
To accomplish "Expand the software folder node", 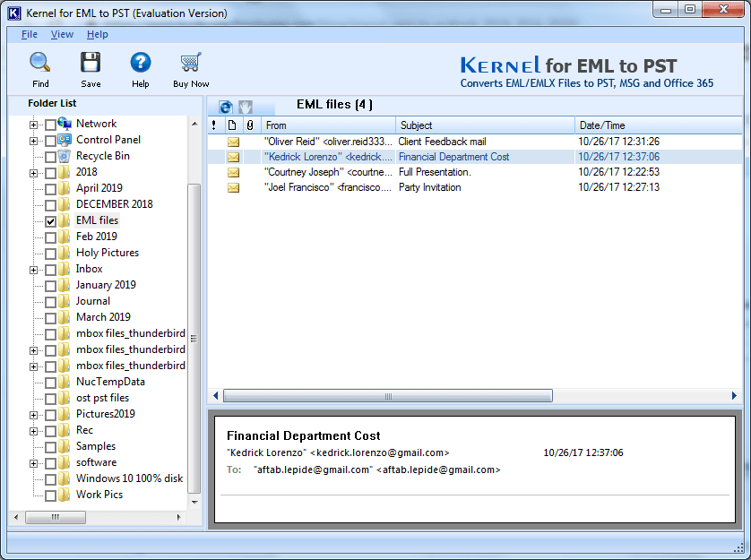I will point(33,463).
